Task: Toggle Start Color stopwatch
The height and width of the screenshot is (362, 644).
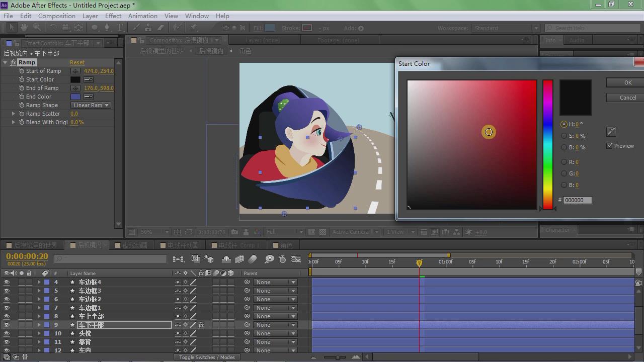Action: tap(22, 79)
